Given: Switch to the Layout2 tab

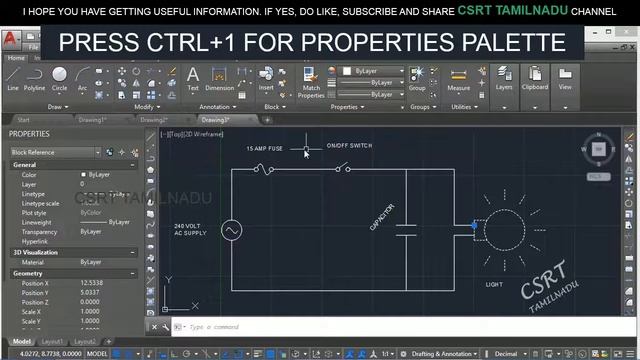Looking at the screenshot, I should click(85, 342).
